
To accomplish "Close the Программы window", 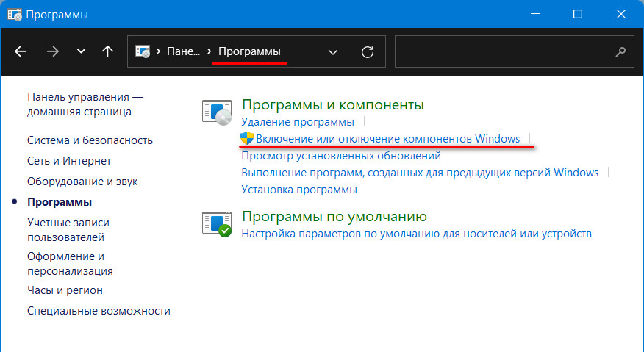I will [621, 14].
